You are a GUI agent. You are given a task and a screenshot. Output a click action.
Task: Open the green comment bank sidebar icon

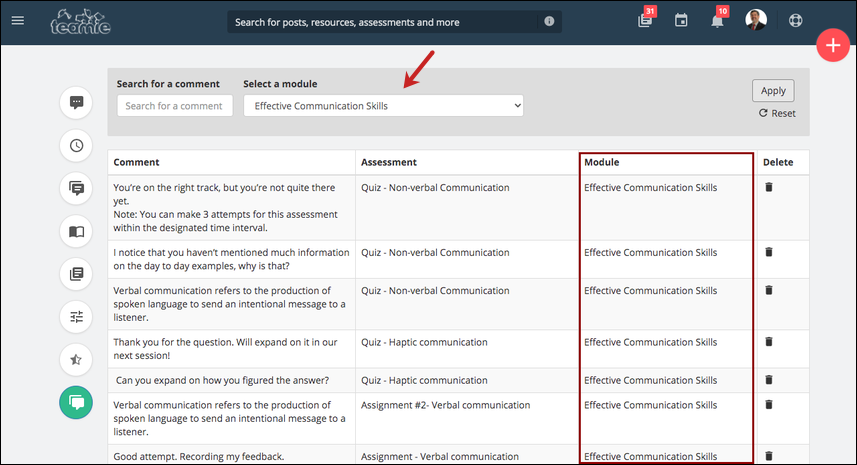click(76, 403)
